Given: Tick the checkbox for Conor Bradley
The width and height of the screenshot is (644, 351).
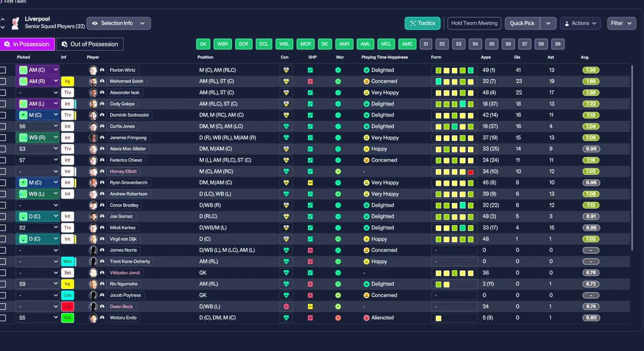Looking at the screenshot, I should [3, 205].
